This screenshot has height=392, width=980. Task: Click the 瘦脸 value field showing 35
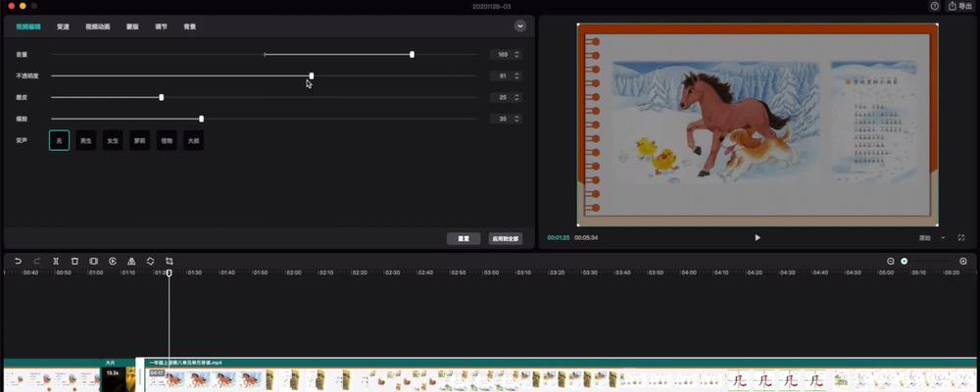(506, 119)
